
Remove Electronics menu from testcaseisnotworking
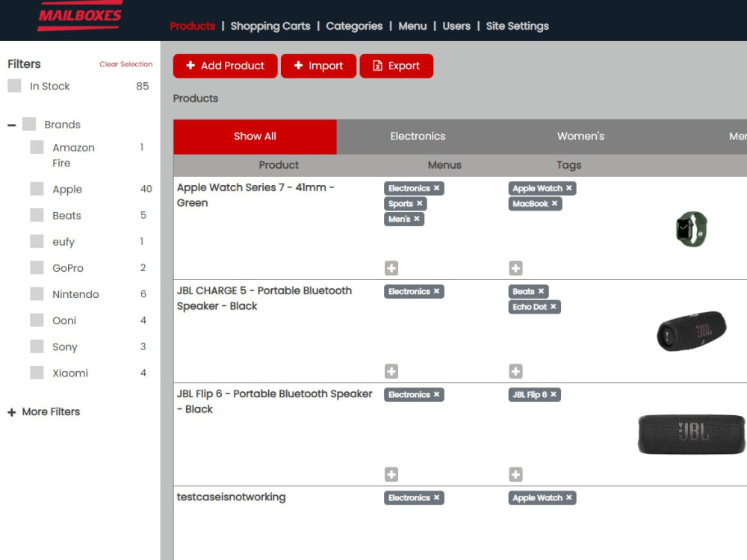(436, 497)
